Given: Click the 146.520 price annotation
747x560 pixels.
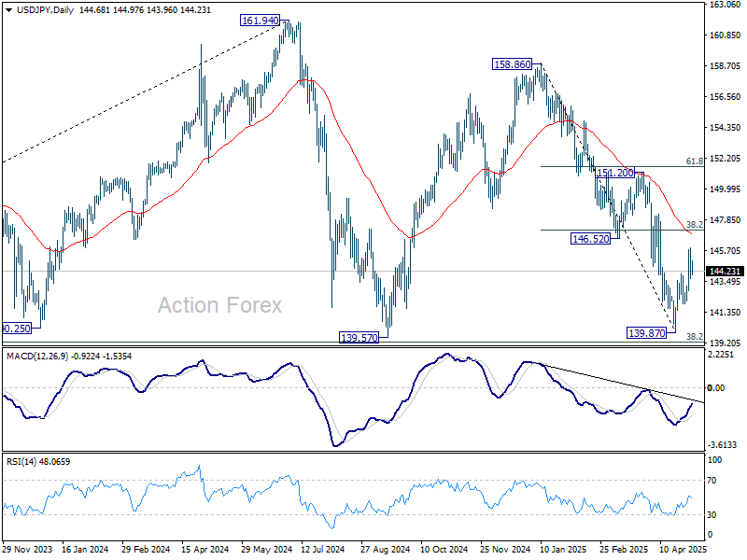Looking at the screenshot, I should coord(590,240).
